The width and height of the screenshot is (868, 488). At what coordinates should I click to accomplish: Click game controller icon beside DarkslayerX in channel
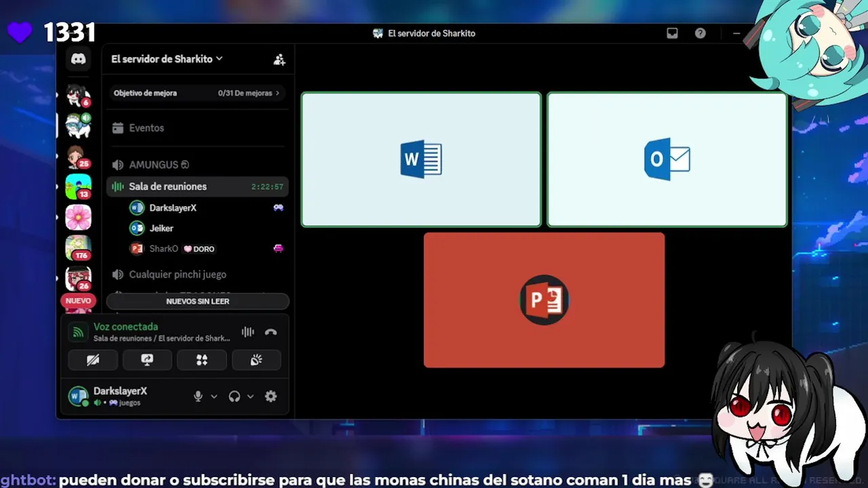pos(278,208)
